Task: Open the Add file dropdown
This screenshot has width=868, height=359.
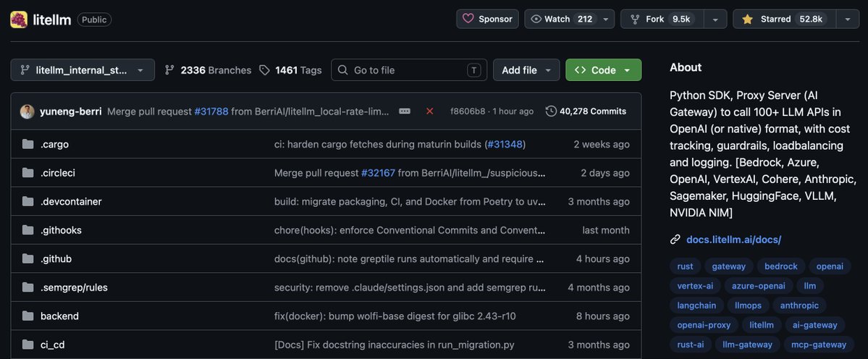Action: point(526,70)
